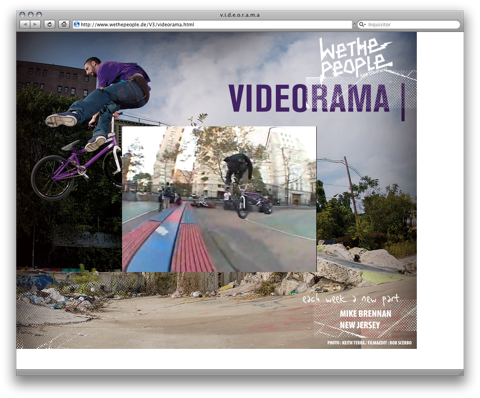Minimize the browser window

pyautogui.click(x=31, y=15)
